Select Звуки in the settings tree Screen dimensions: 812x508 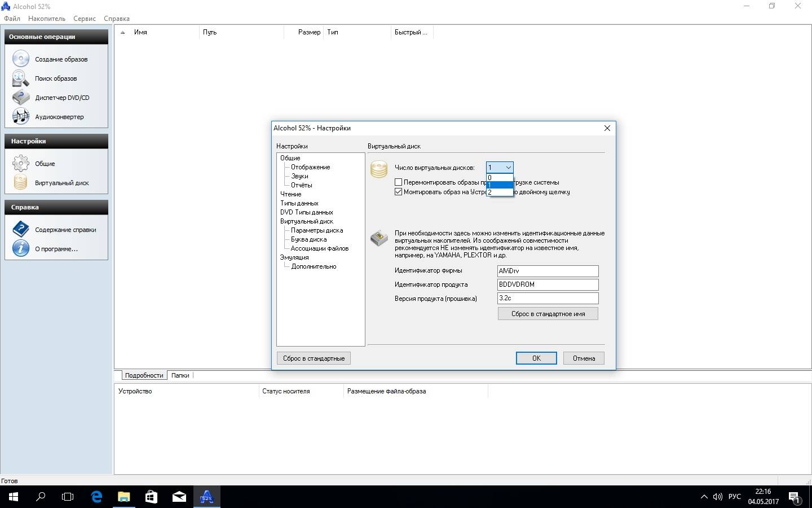299,176
